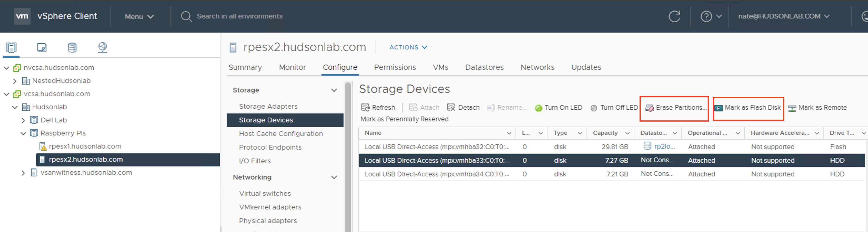Screen dimensions: 868x232
Task: Switch to the Monitor tab
Action: tap(292, 67)
